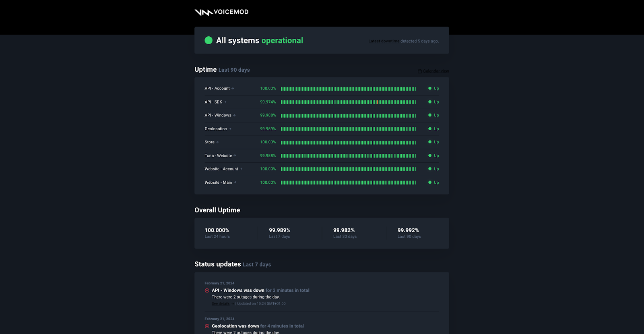
Task: Click the arrow icon next to Tuna - Website
Action: click(235, 156)
